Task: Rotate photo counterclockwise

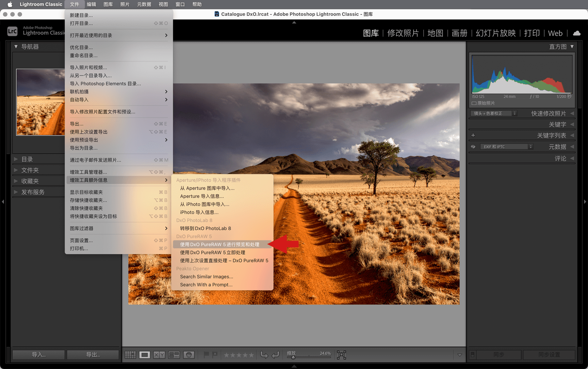Action: [264, 355]
